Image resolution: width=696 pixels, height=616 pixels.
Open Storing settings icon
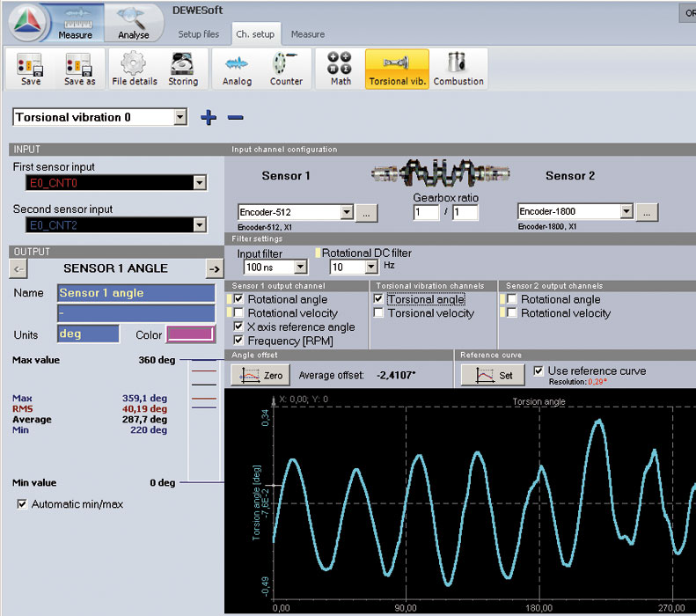pyautogui.click(x=183, y=70)
